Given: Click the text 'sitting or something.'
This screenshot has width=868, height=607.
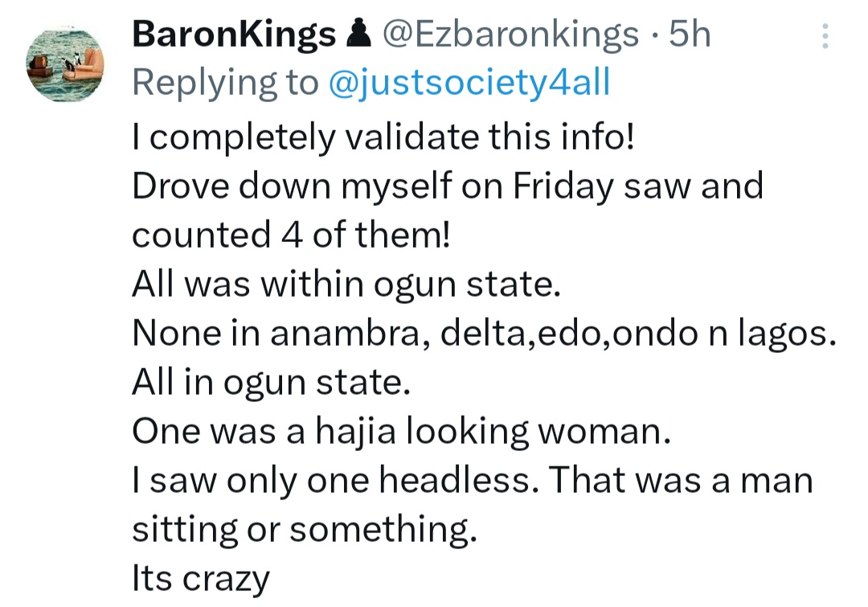Looking at the screenshot, I should (x=304, y=530).
